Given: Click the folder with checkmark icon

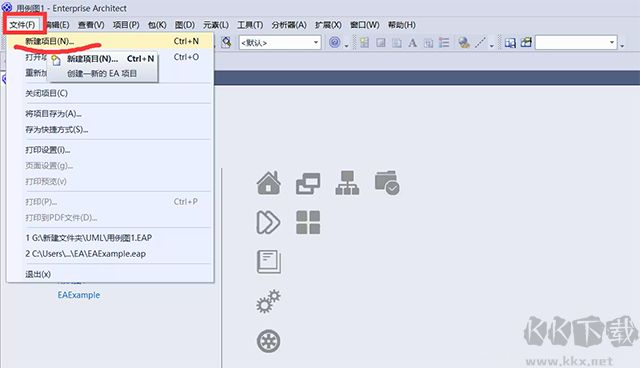Looking at the screenshot, I should [x=387, y=182].
